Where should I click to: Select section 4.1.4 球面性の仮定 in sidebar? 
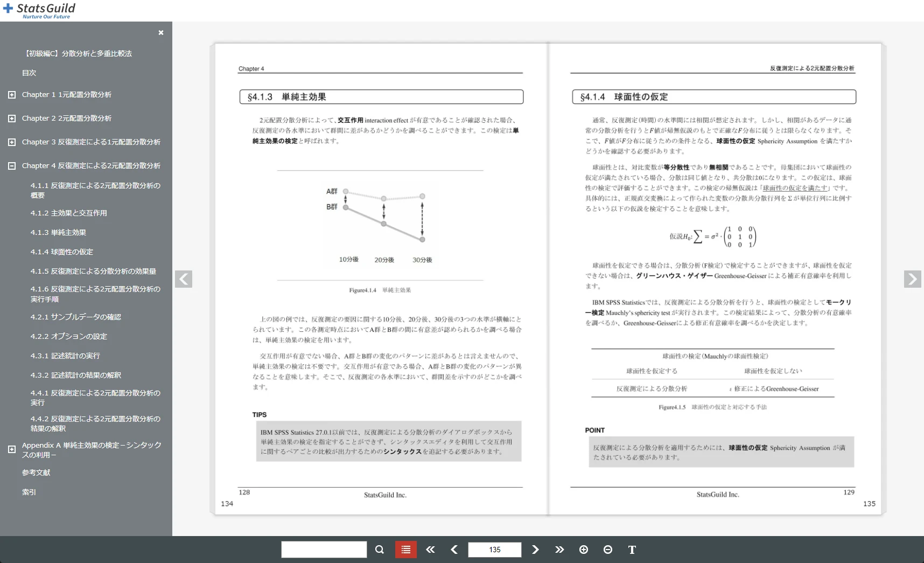[x=62, y=252]
